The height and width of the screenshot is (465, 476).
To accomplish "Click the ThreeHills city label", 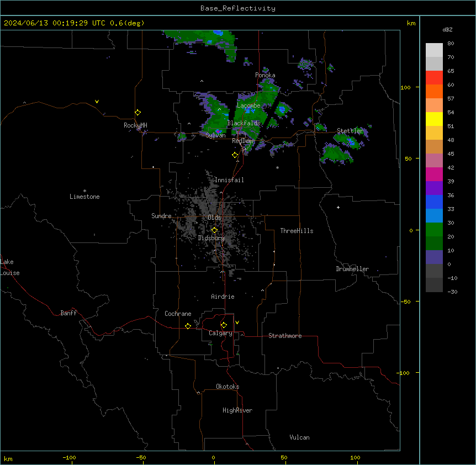I will coord(297,231).
